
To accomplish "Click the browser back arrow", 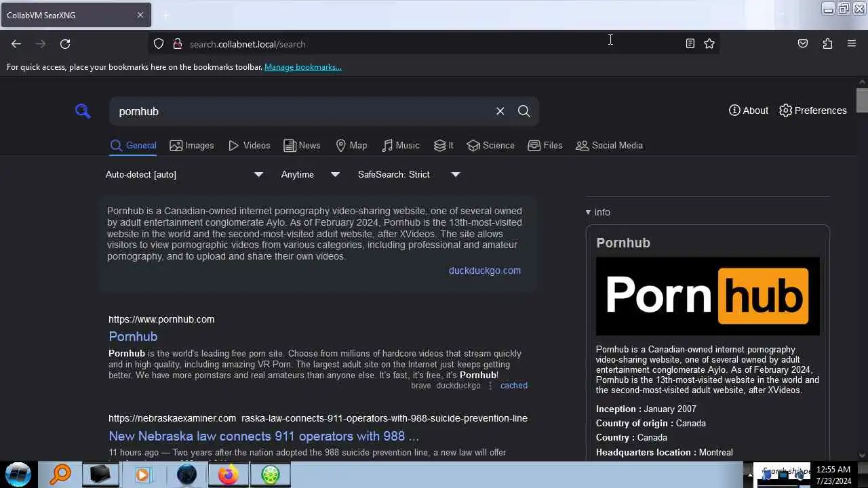I will click(x=16, y=44).
